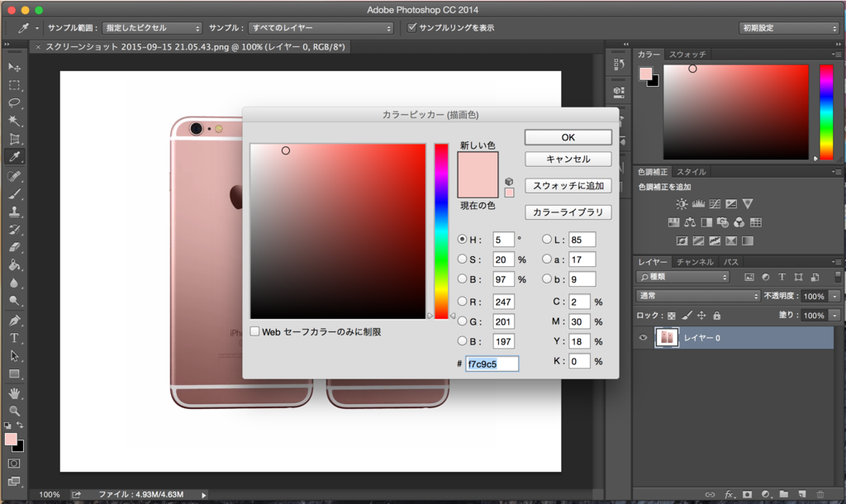Delete layer trash icon

[820, 494]
